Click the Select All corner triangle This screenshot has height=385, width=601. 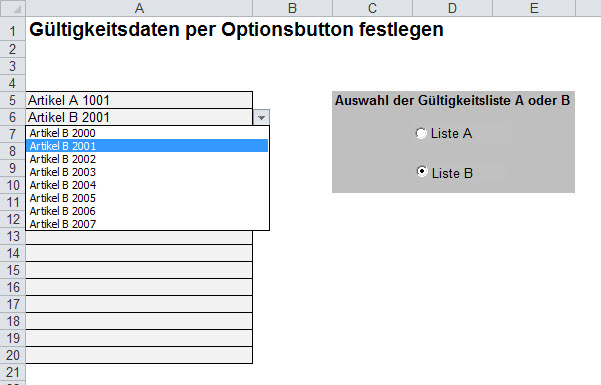(x=13, y=8)
